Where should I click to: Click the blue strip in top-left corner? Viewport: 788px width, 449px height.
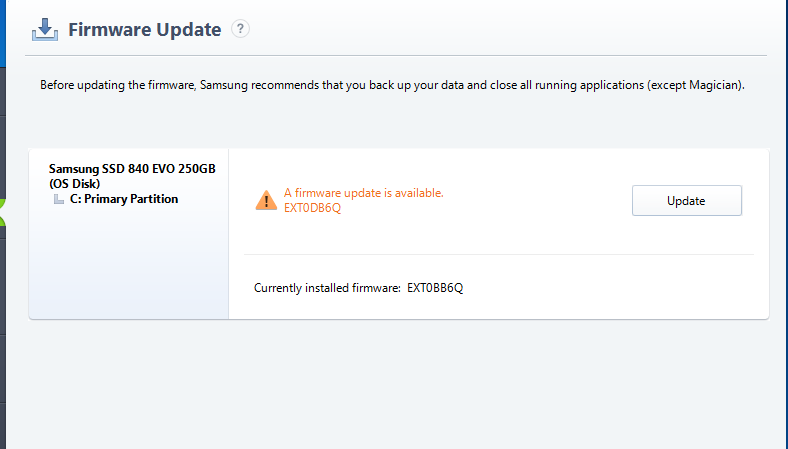[x=3, y=33]
